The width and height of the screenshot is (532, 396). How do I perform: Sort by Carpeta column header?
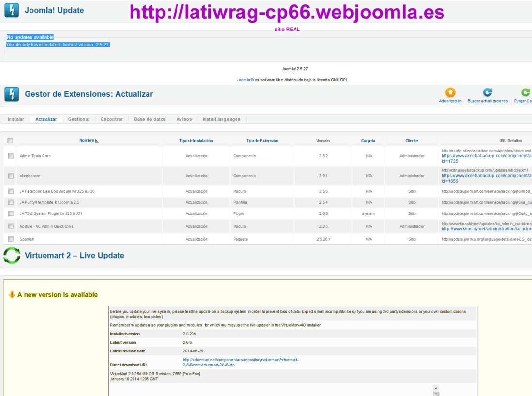pos(368,141)
